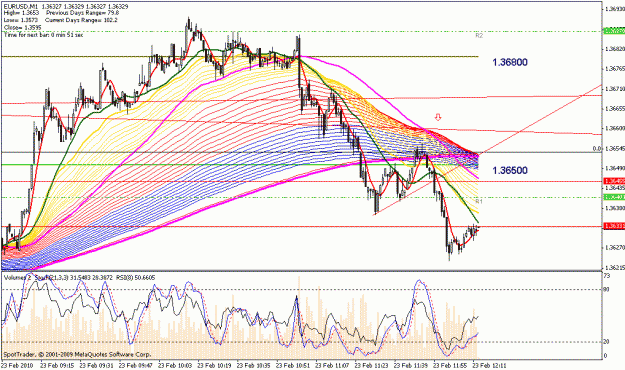This screenshot has height=370, width=625.
Task: Click the 'High= 1.3653' label
Action: [21, 13]
